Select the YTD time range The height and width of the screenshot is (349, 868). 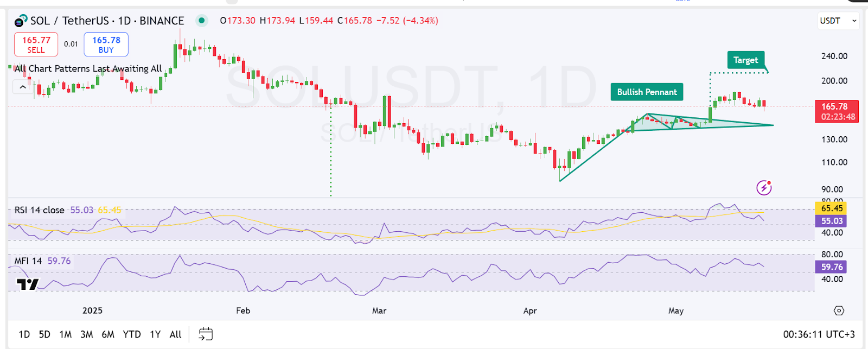pyautogui.click(x=132, y=334)
